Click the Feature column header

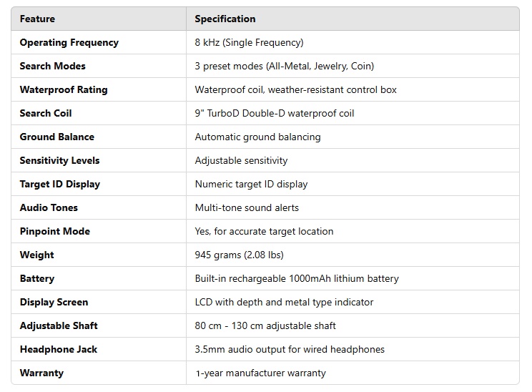coord(37,19)
